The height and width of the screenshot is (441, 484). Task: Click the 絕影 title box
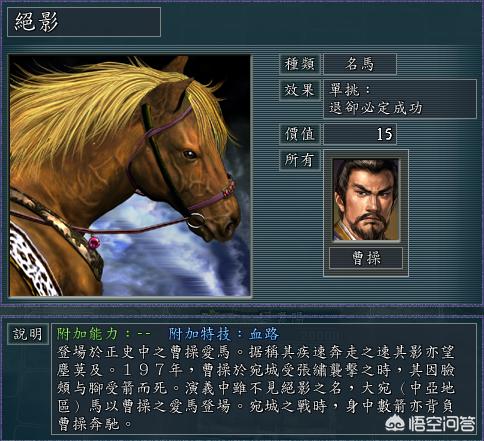point(84,22)
